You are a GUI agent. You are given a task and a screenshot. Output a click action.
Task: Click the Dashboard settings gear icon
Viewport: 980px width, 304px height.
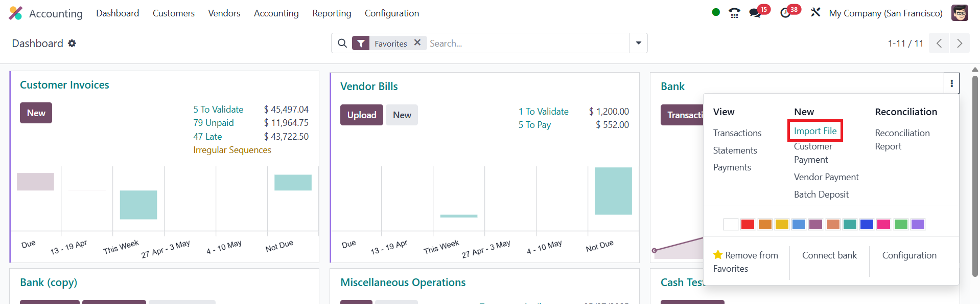coord(72,44)
